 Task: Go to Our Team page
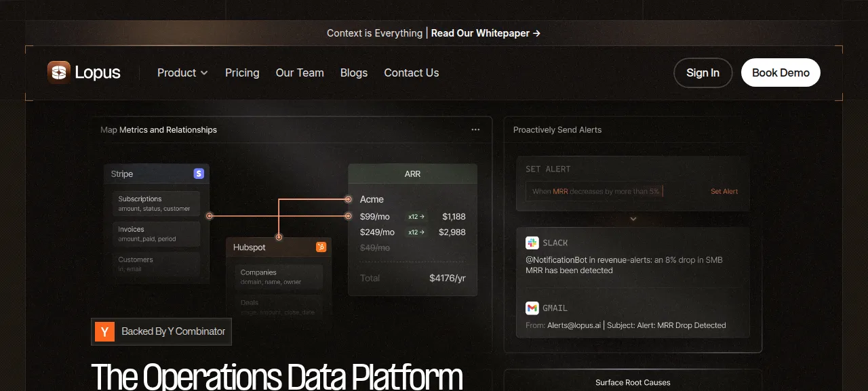click(x=300, y=73)
